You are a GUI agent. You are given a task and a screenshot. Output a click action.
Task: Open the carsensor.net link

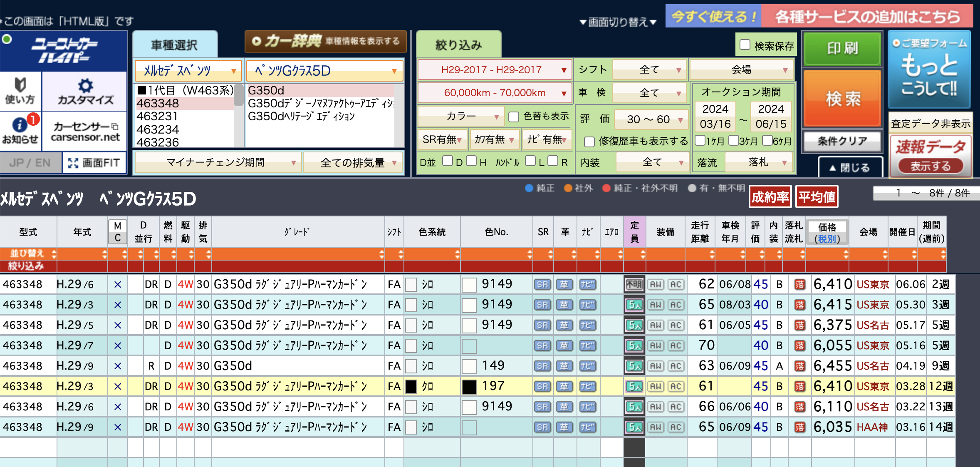[x=85, y=132]
